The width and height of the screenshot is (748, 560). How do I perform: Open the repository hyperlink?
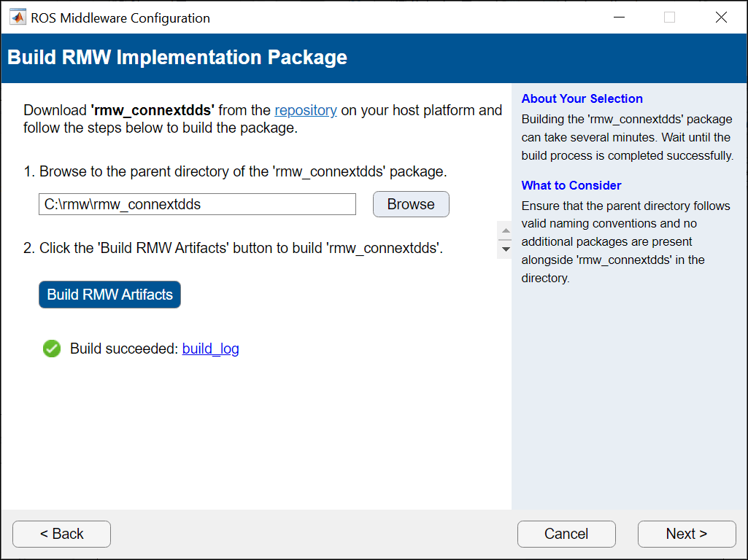pos(306,111)
